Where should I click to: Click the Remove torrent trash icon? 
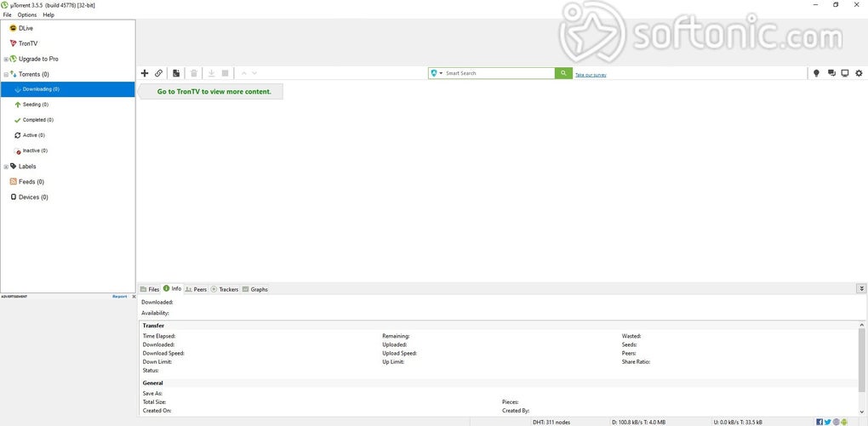tap(194, 73)
